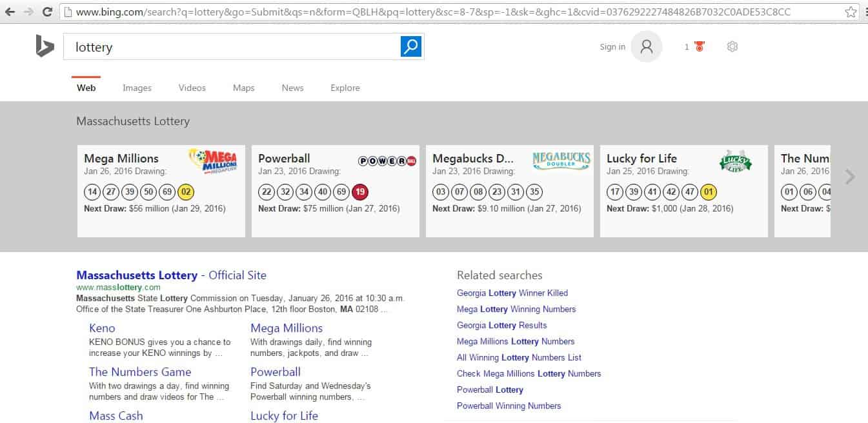Click Next Draw $56 million text
The width and height of the screenshot is (868, 423).
tap(154, 208)
